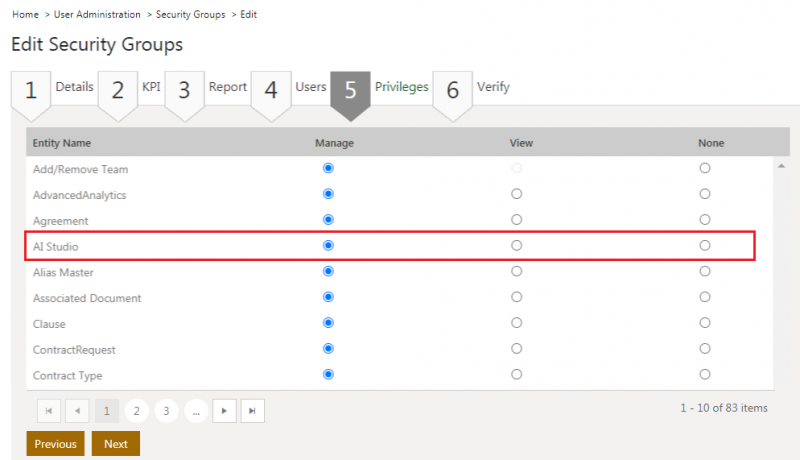
Task: Set Agreement privilege to None
Action: click(x=705, y=219)
